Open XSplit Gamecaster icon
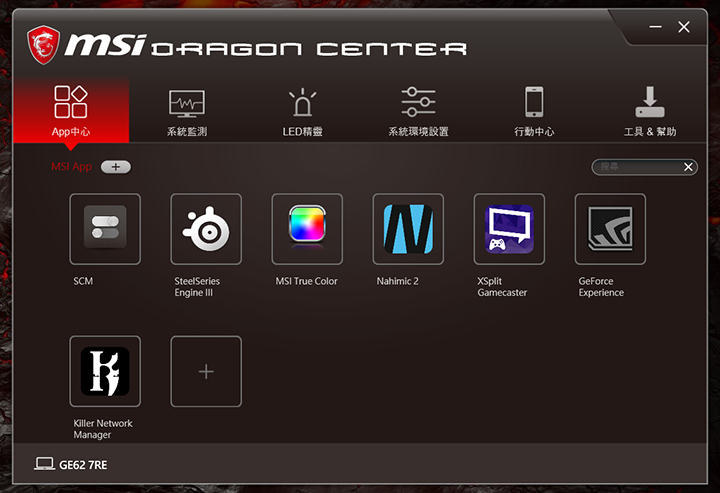 (509, 229)
